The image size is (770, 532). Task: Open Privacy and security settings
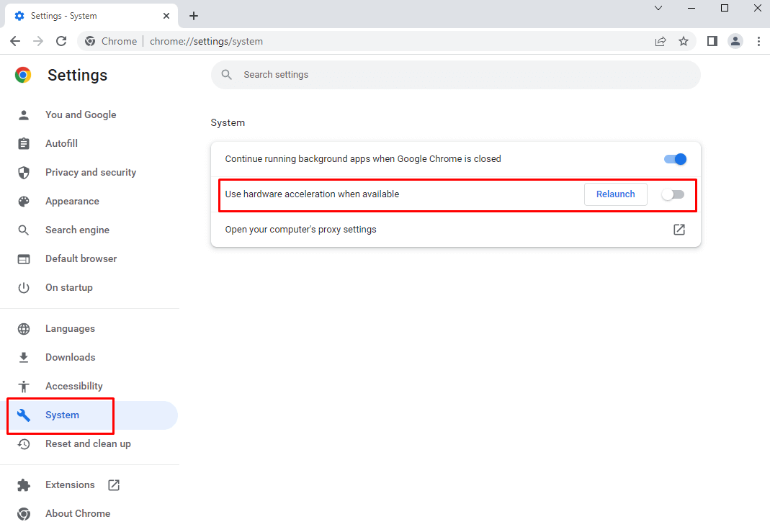click(90, 172)
